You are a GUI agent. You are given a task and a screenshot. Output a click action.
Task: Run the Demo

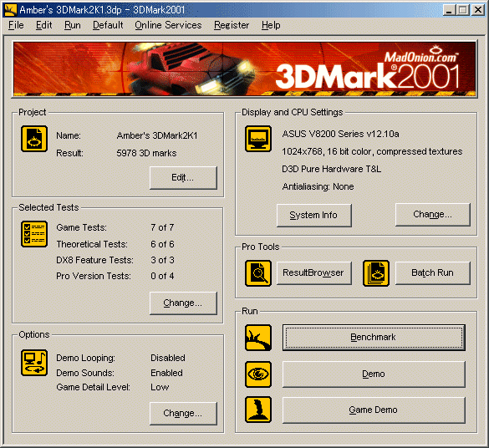pyautogui.click(x=374, y=374)
